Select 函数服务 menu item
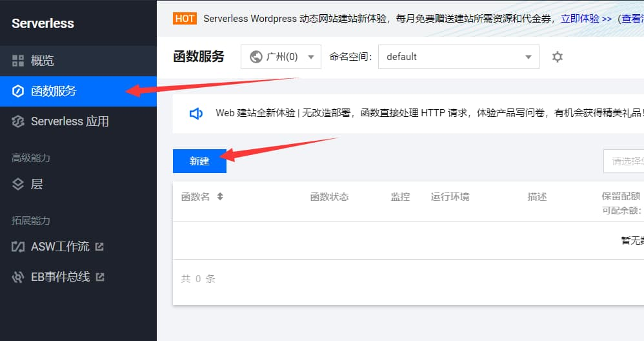The image size is (644, 341). pos(78,91)
